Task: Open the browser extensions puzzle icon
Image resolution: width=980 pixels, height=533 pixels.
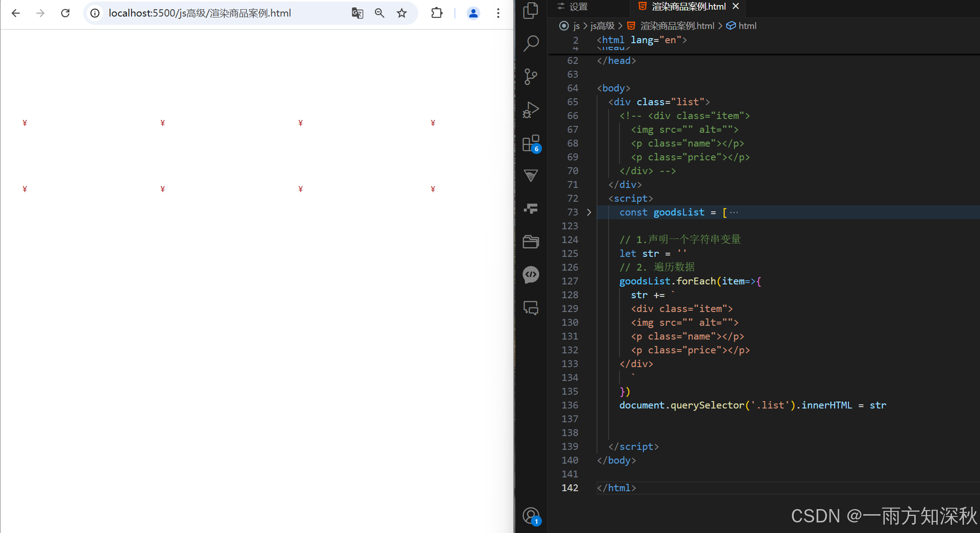Action: (437, 13)
